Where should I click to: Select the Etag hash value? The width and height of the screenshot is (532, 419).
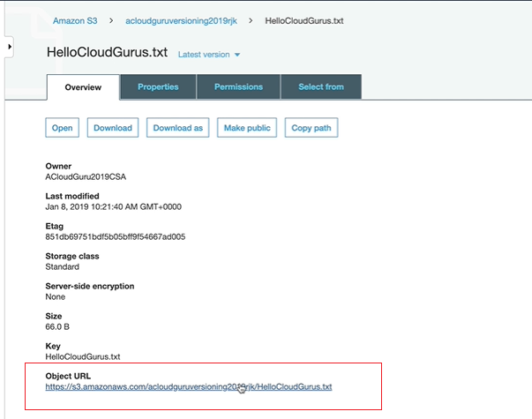(x=116, y=236)
